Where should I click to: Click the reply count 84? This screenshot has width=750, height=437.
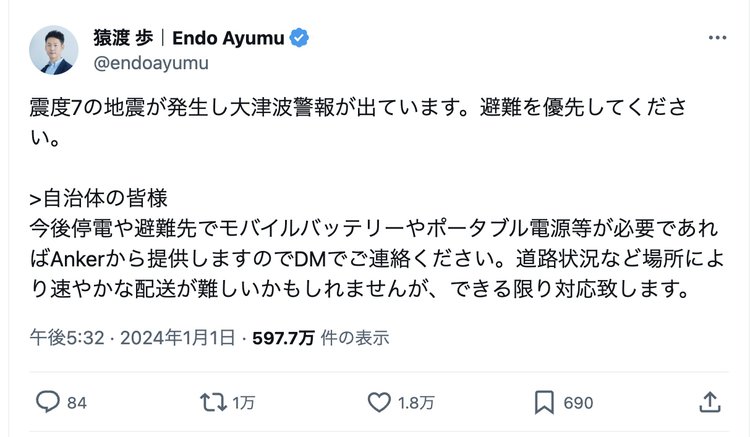click(77, 403)
